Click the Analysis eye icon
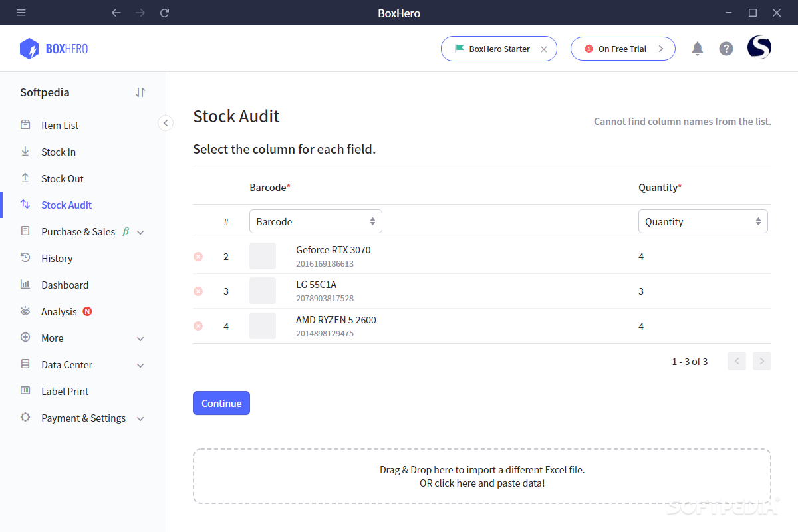This screenshot has width=798, height=532. 25,311
